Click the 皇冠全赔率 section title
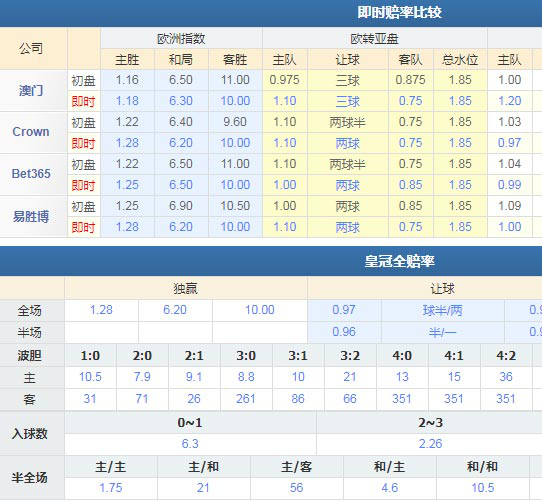Image resolution: width=542 pixels, height=502 pixels. (399, 261)
